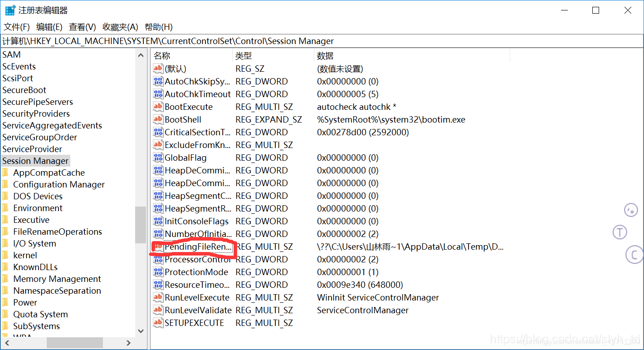The height and width of the screenshot is (350, 644).
Task: Click the ab string icon beside BootExecute
Action: point(158,107)
